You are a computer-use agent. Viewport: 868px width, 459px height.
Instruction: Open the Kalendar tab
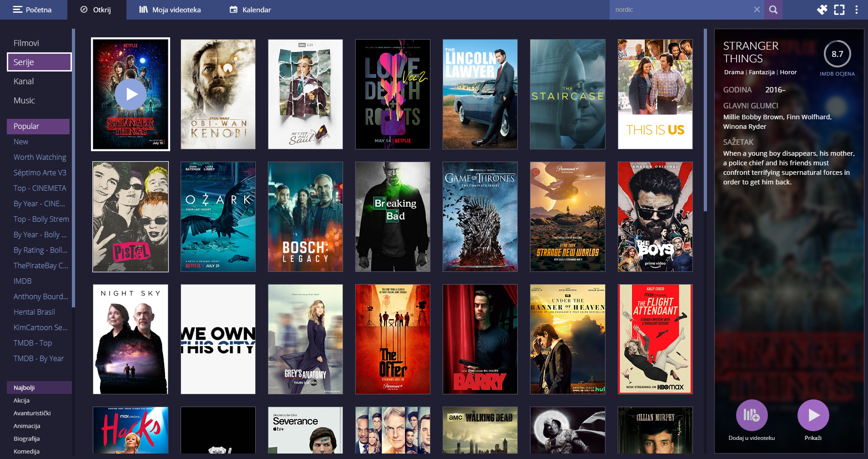(250, 10)
